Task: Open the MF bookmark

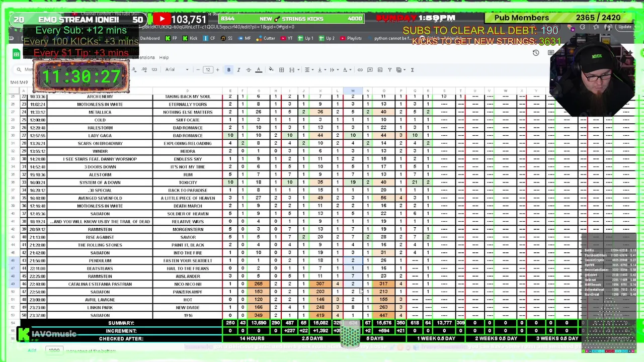Action: point(245,38)
